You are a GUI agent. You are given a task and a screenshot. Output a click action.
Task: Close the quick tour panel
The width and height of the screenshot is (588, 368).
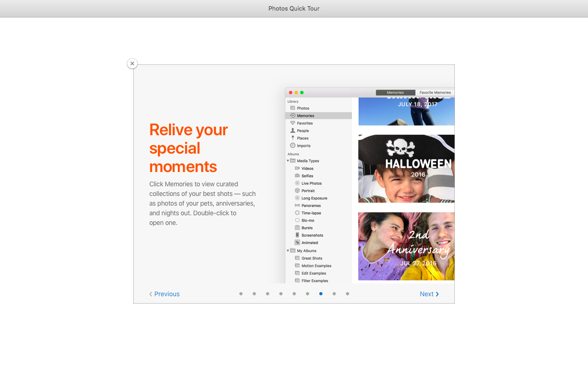132,63
